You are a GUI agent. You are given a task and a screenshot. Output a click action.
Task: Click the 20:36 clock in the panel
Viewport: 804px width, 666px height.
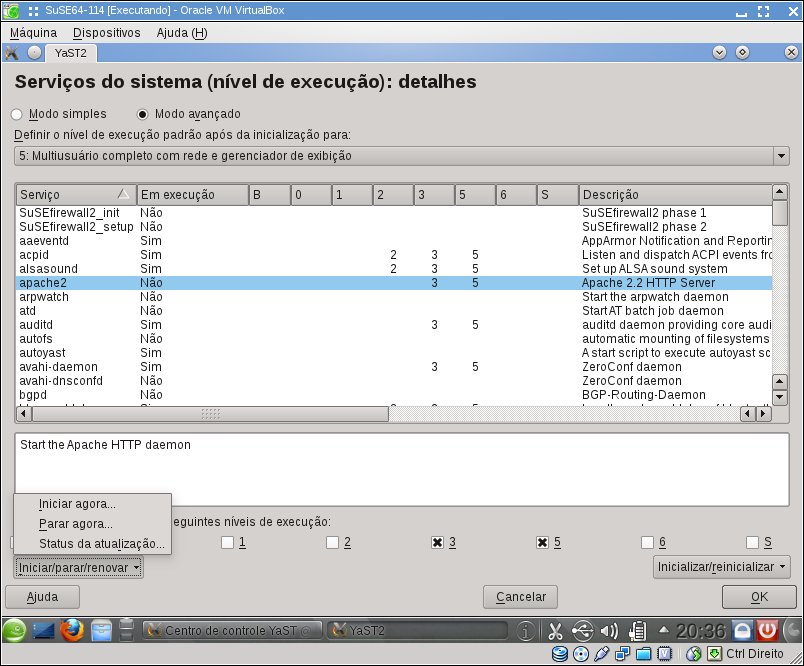click(x=700, y=631)
